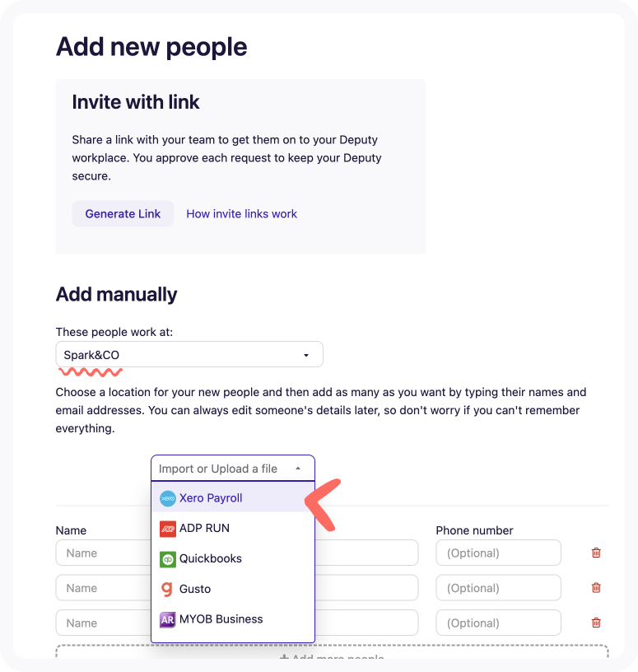Select Gusto as import source
Screen dimensions: 638x672
195,589
